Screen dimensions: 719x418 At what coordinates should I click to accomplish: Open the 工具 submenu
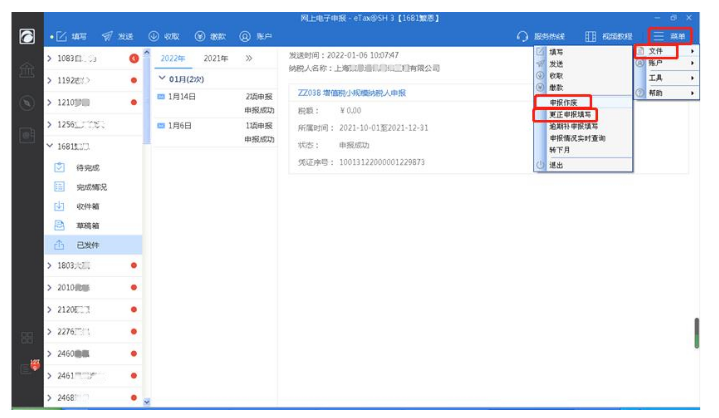(x=666, y=78)
